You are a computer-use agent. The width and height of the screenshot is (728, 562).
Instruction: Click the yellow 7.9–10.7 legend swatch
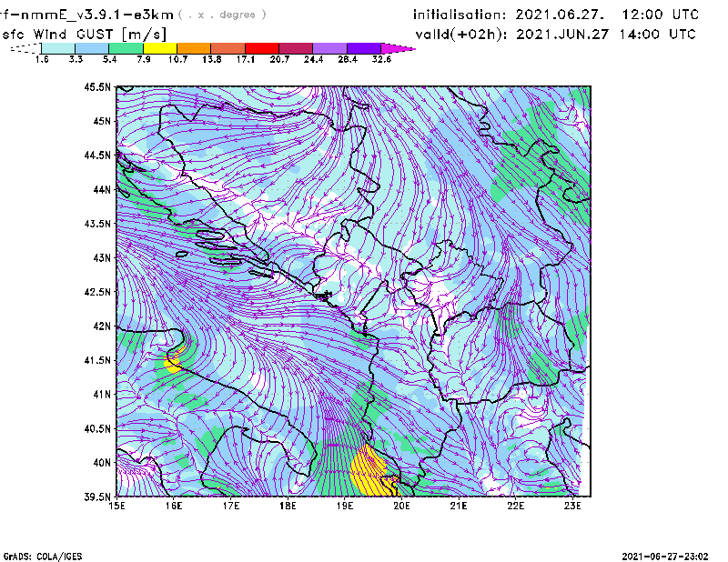pos(160,48)
